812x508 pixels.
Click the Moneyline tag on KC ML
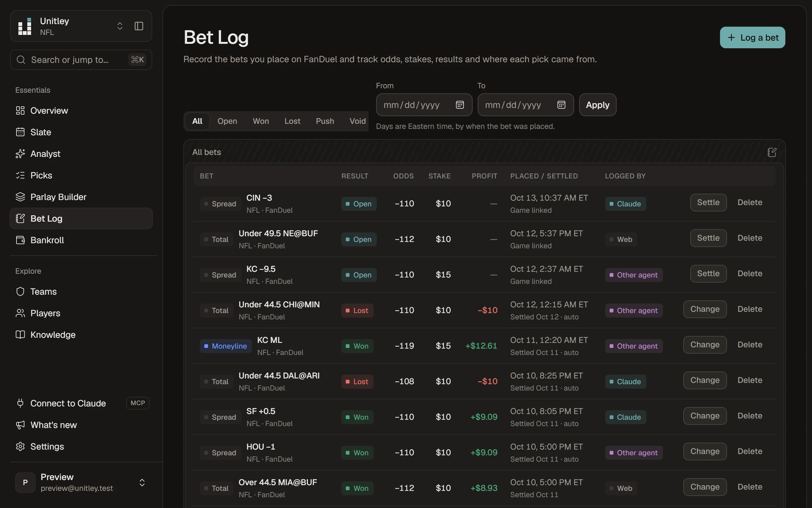[226, 346]
